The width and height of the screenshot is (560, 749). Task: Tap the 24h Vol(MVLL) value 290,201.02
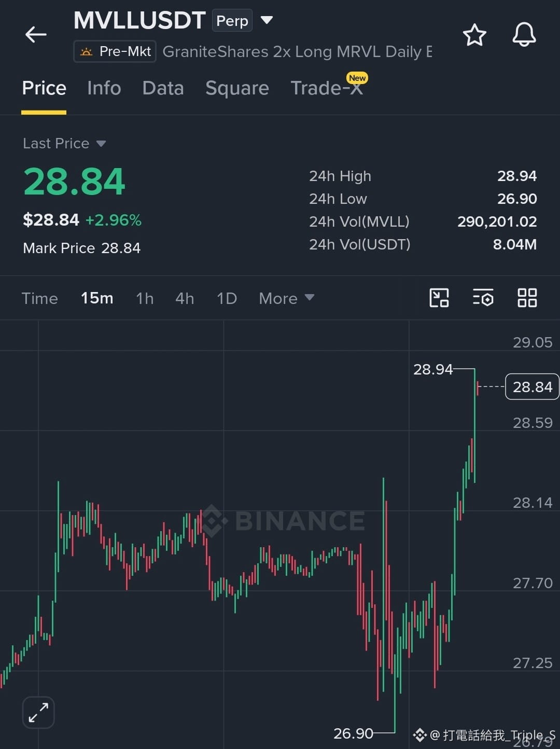(x=497, y=221)
